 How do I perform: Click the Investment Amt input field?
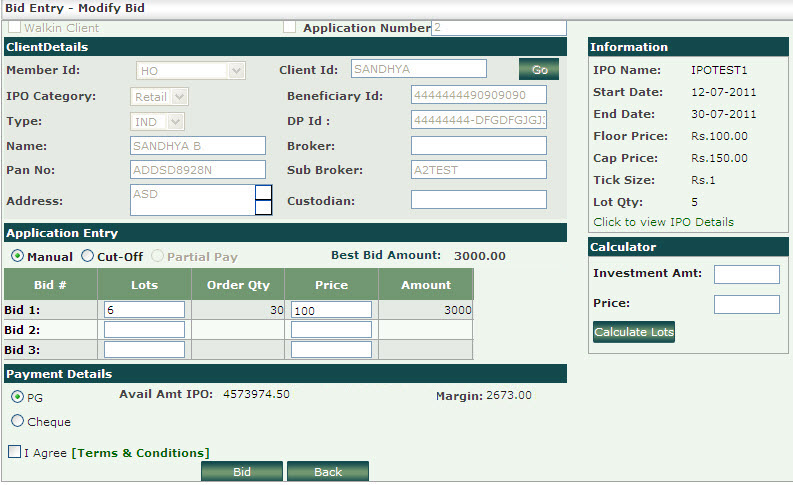pyautogui.click(x=746, y=274)
